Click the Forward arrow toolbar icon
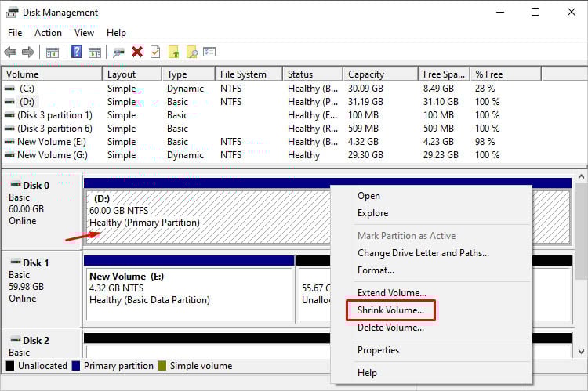The image size is (588, 391). pyautogui.click(x=27, y=52)
